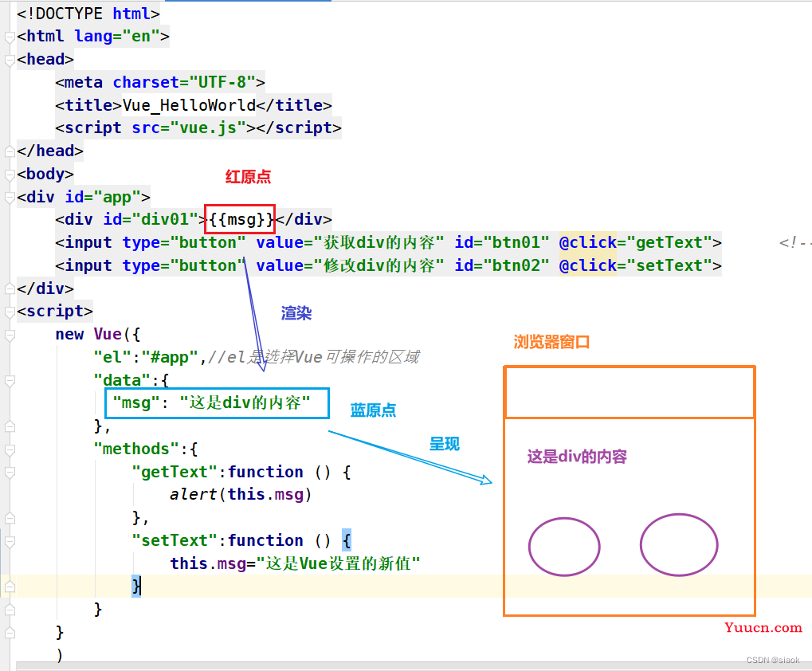
Task: Click the "msg": "这是div的内容" property
Action: [211, 402]
